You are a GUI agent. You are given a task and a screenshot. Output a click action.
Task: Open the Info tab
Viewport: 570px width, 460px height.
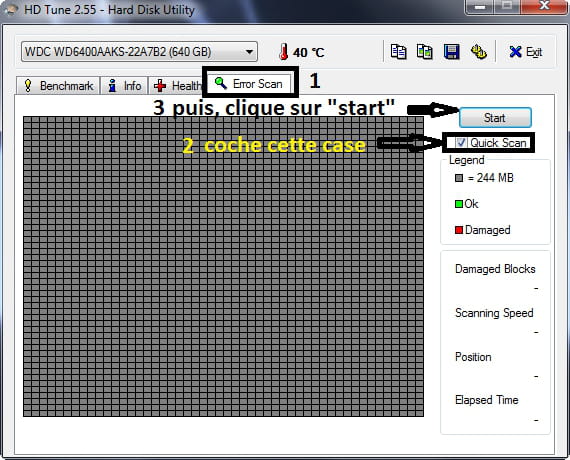coord(124,86)
